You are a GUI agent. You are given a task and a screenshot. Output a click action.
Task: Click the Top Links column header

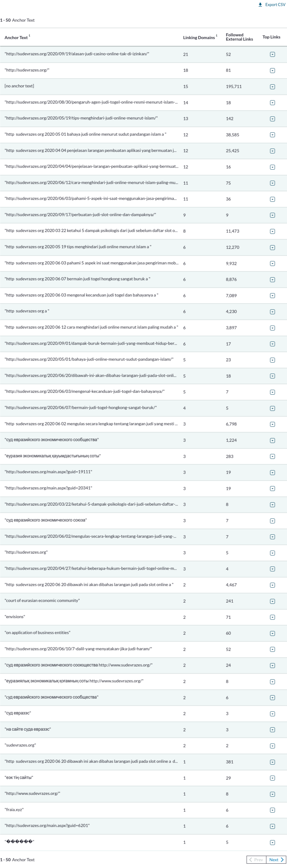click(271, 37)
